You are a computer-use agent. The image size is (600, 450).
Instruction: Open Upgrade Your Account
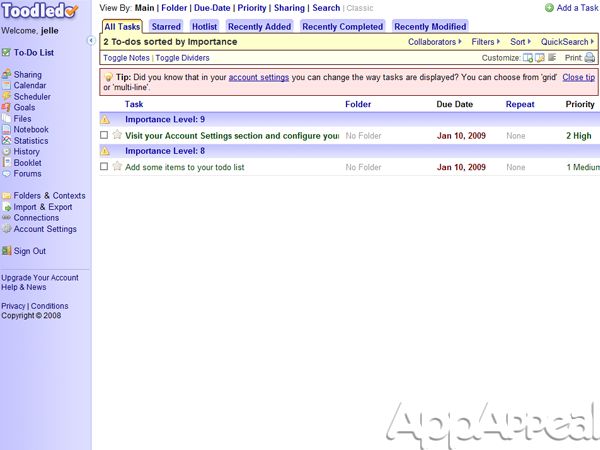click(40, 278)
